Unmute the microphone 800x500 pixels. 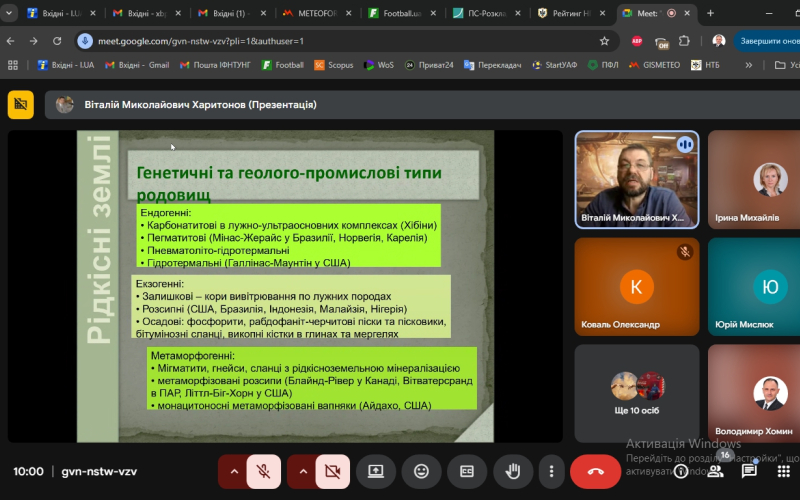pos(265,471)
